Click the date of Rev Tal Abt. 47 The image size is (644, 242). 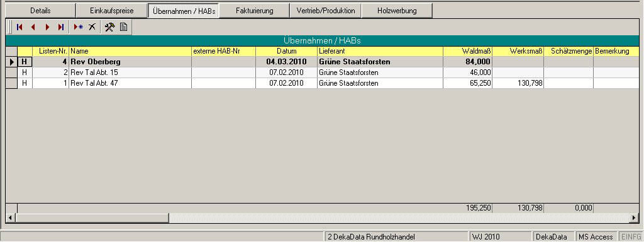click(x=286, y=83)
